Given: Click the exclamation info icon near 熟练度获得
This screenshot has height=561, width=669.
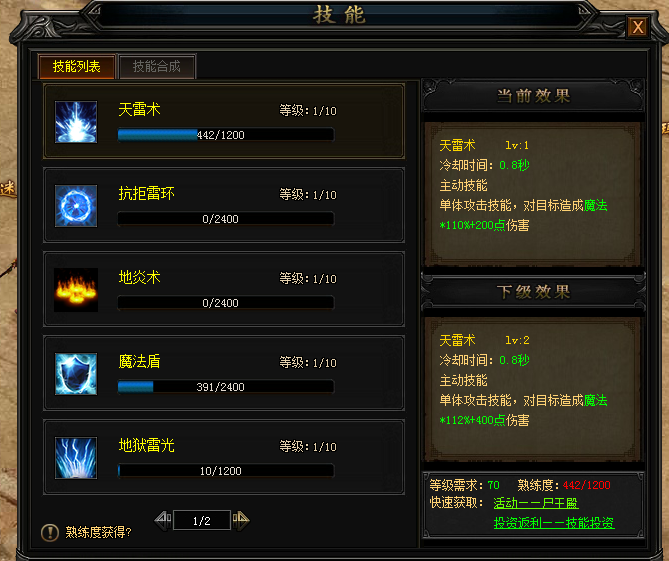Looking at the screenshot, I should 50,532.
